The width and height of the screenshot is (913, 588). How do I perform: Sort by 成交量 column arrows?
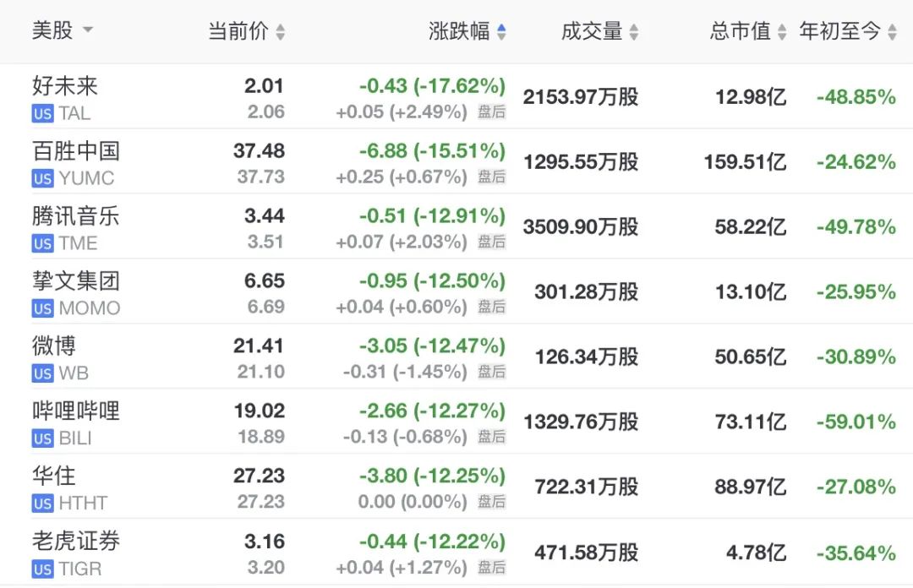tap(634, 31)
